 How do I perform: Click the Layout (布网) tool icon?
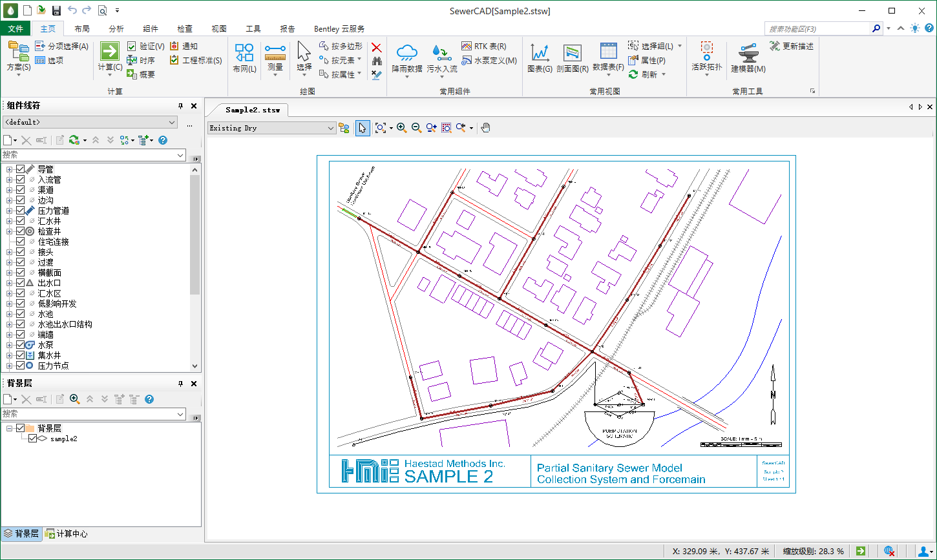click(244, 52)
